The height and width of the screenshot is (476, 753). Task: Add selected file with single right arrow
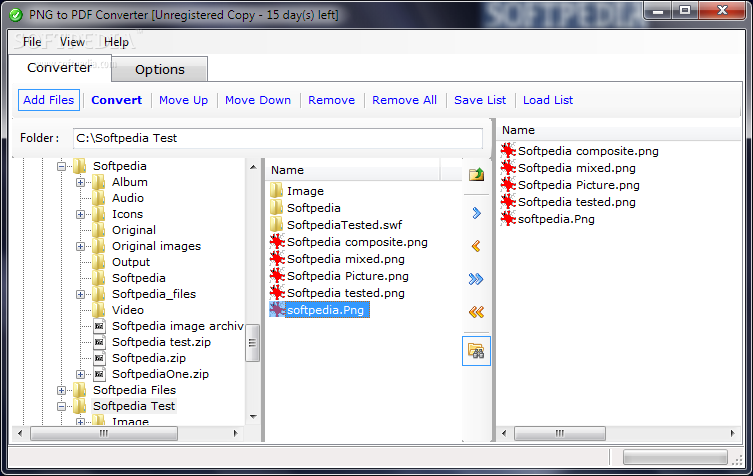pos(476,213)
